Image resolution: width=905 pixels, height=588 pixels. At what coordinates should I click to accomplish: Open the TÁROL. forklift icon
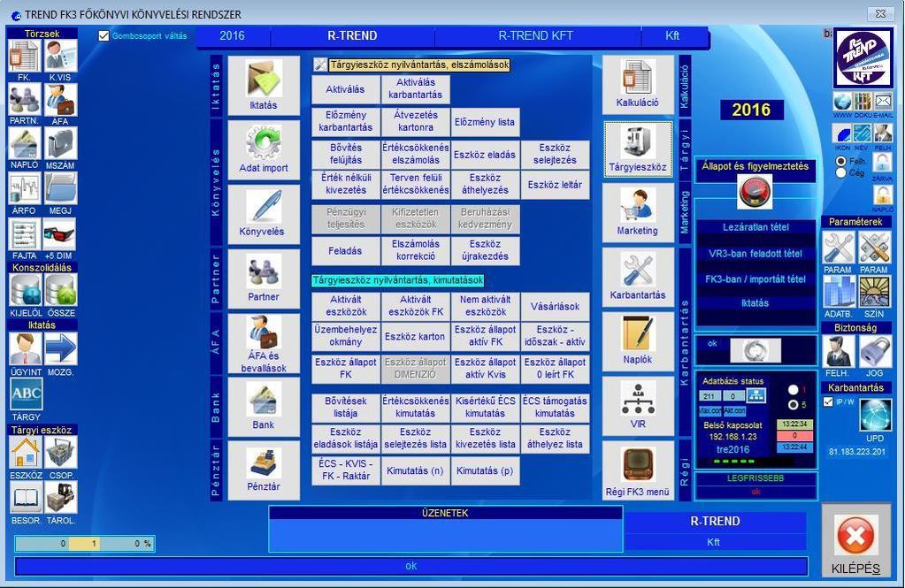pyautogui.click(x=61, y=498)
